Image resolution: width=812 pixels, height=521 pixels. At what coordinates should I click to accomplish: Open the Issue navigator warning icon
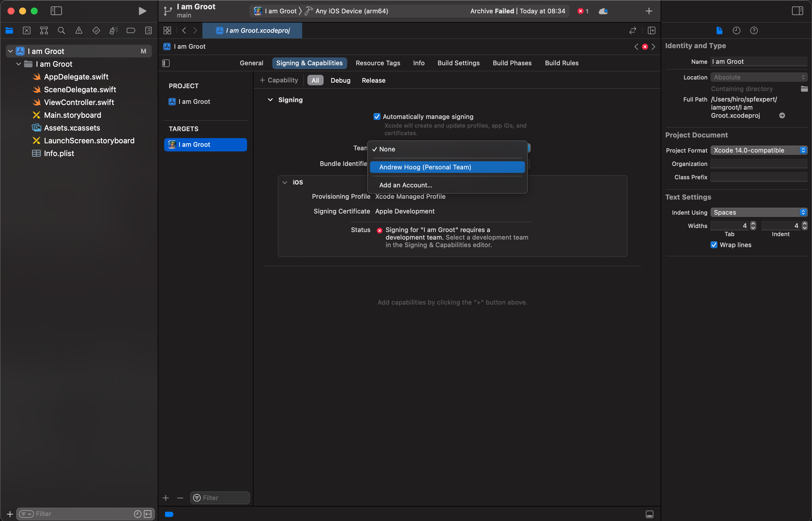79,30
